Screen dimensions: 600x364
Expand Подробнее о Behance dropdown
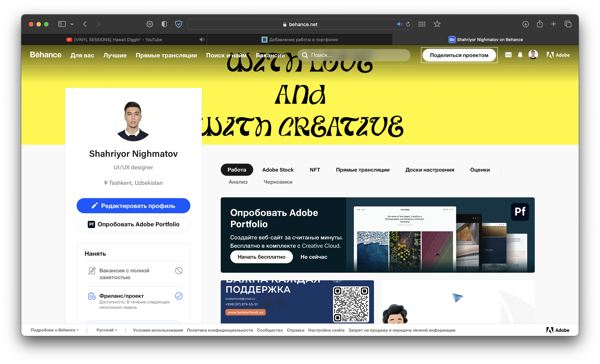pos(55,330)
